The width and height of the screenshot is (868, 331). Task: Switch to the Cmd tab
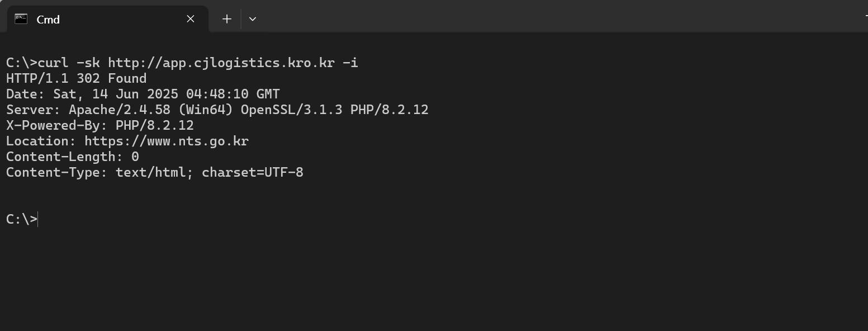click(84, 18)
